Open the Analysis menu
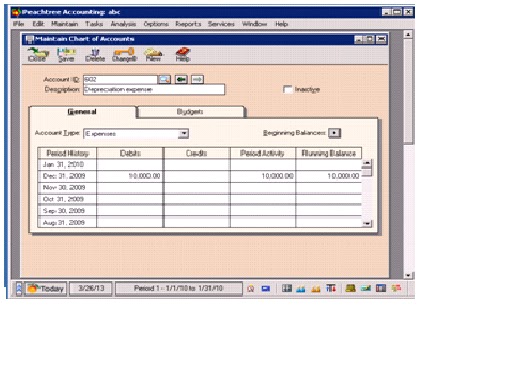 (123, 24)
